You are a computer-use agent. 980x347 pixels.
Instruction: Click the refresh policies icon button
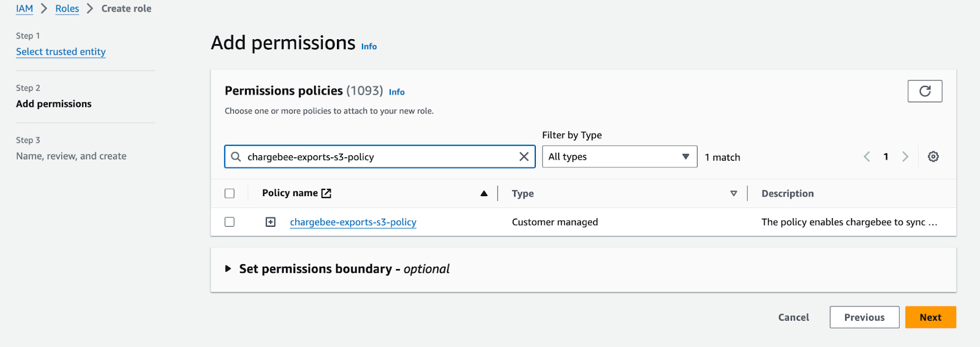pos(924,91)
